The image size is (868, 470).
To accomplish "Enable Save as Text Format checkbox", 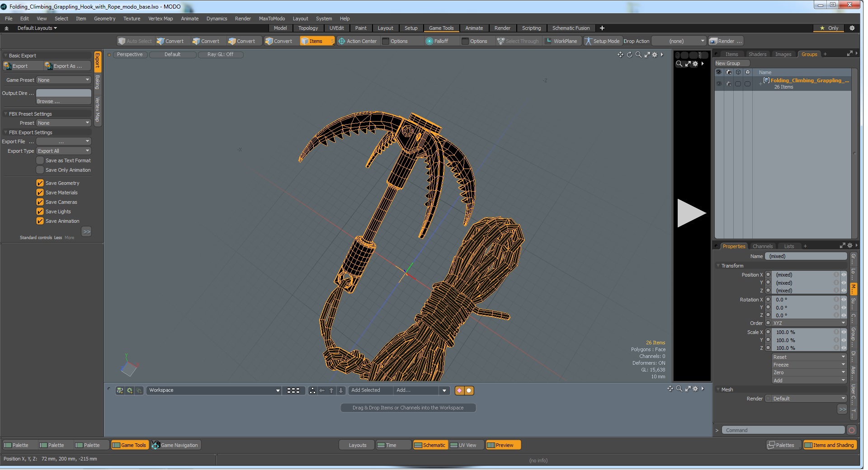I will pos(40,160).
